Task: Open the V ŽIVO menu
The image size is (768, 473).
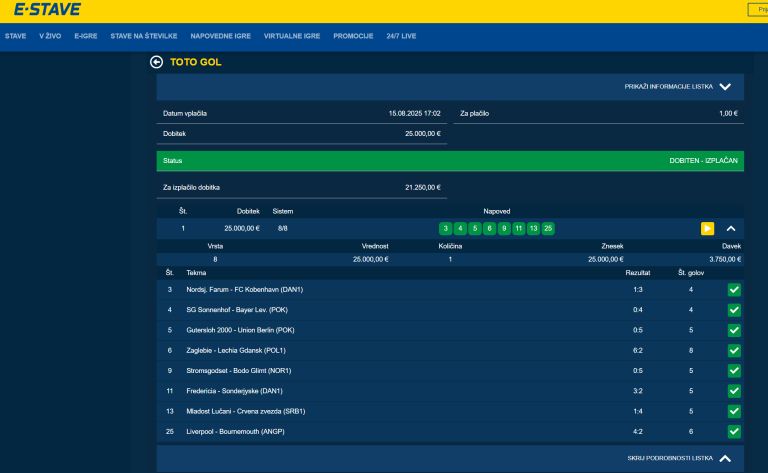Action: tap(50, 36)
